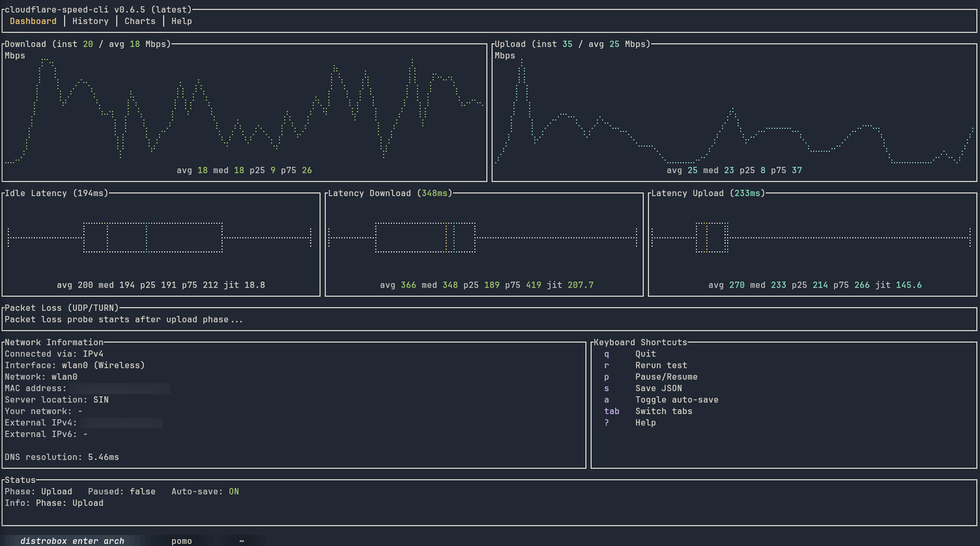Toggle auto-save via the shortcuts panel
Image resolution: width=980 pixels, height=546 pixels.
click(676, 399)
